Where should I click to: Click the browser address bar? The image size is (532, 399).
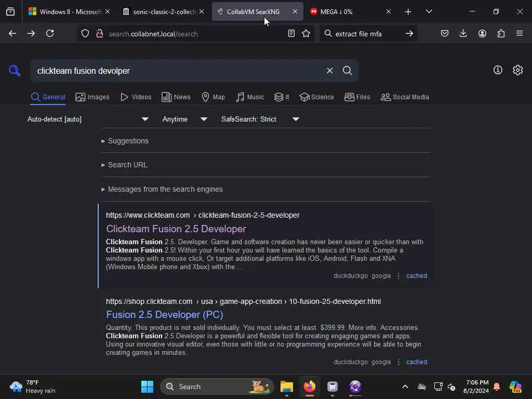pos(195,34)
